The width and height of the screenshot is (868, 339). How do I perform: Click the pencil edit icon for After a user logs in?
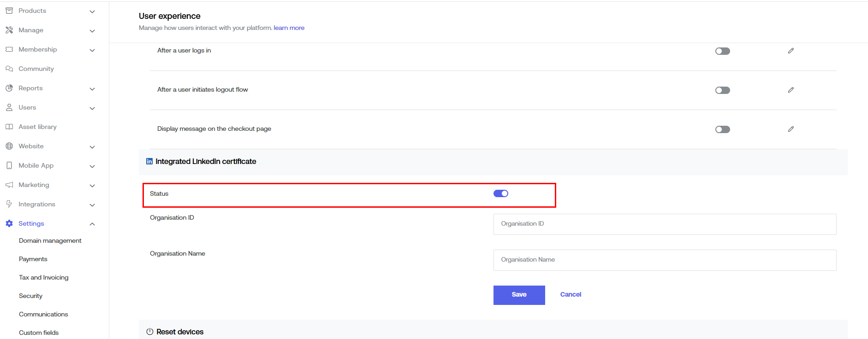click(x=791, y=51)
